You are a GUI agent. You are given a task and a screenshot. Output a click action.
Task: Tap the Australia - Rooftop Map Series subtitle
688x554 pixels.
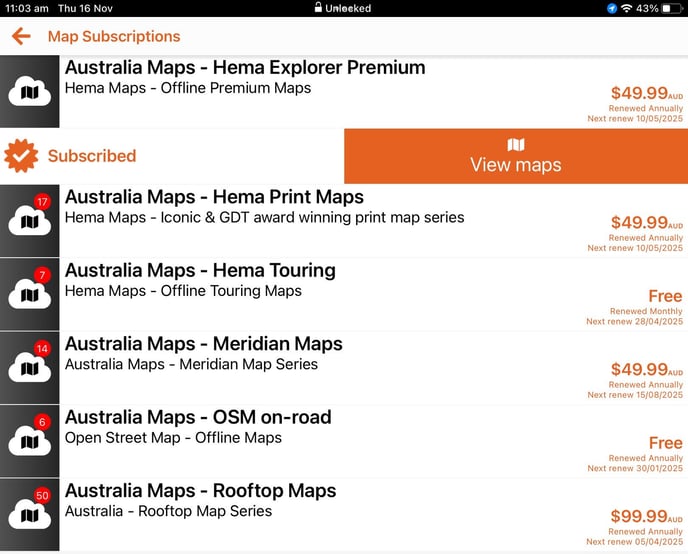[168, 511]
